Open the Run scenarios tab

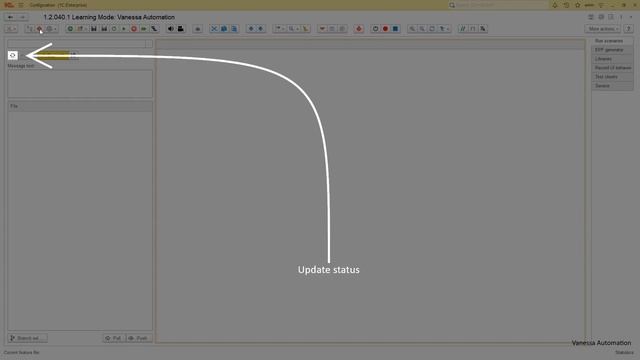click(x=612, y=41)
